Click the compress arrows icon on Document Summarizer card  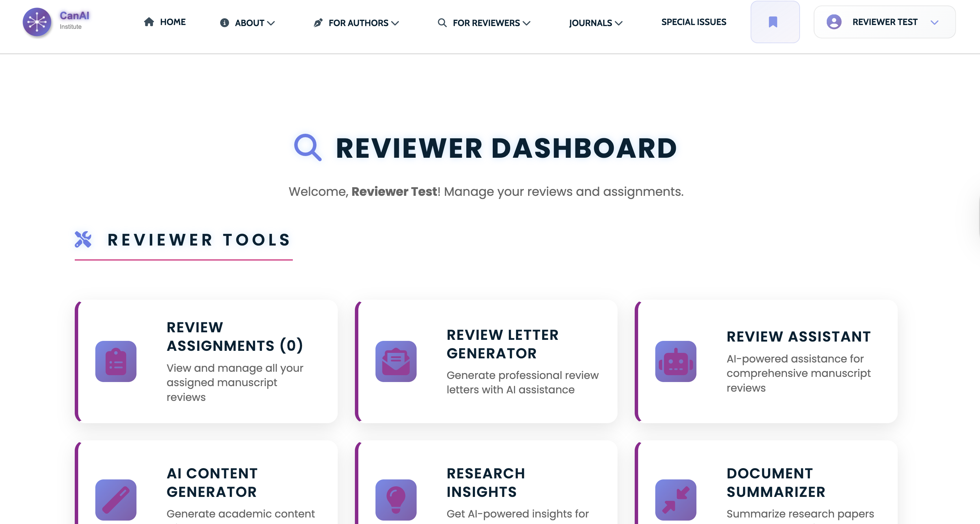676,500
